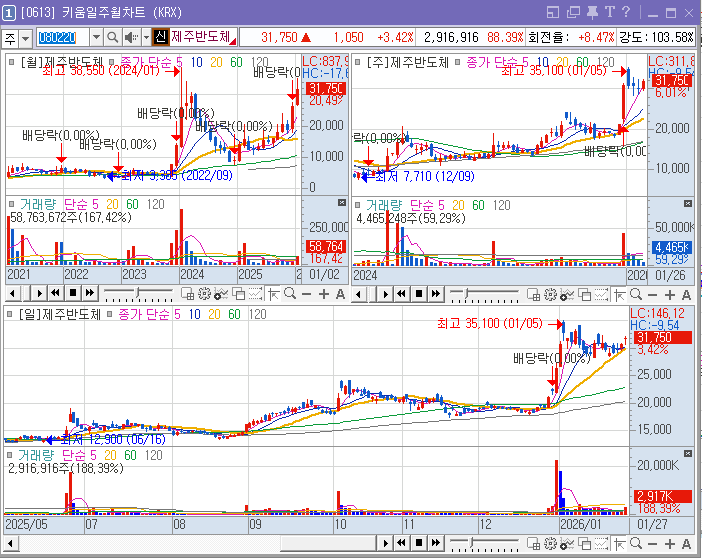702x558 pixels.
Task: Step back with the monthly chart left arrow
Action: [12, 294]
